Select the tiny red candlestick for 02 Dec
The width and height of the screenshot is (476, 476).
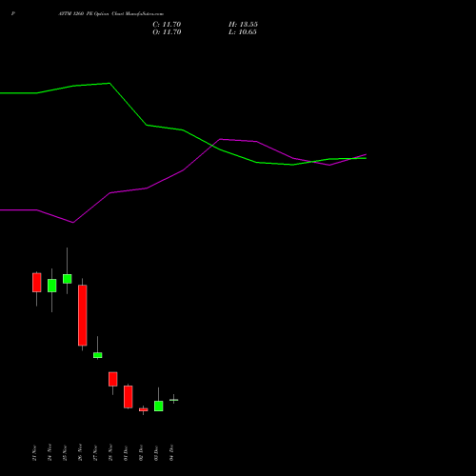[x=144, y=409]
